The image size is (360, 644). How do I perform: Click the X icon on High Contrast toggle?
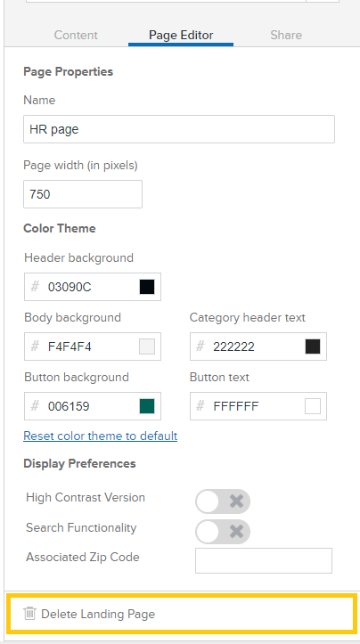[x=236, y=501]
